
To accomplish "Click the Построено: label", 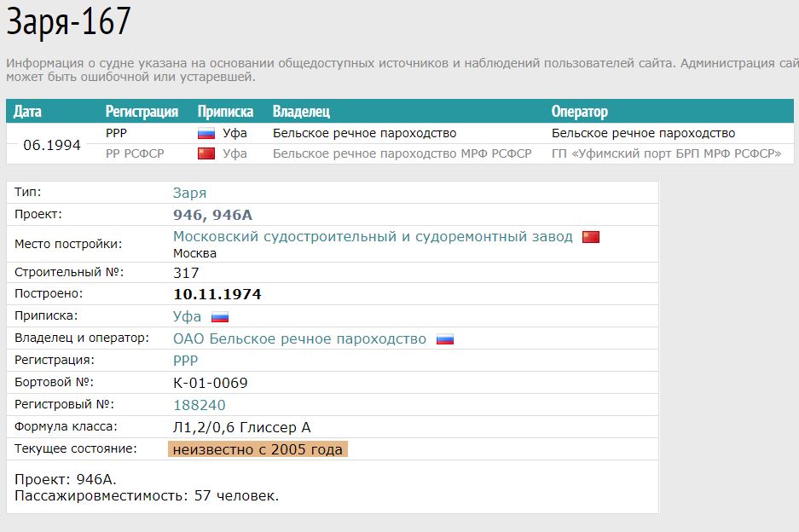I will tap(49, 293).
